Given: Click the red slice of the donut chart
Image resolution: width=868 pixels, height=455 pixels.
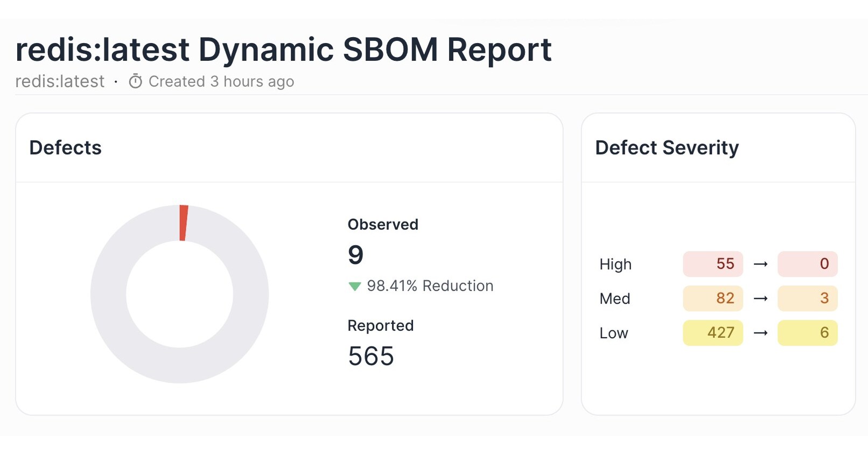Looking at the screenshot, I should [183, 222].
